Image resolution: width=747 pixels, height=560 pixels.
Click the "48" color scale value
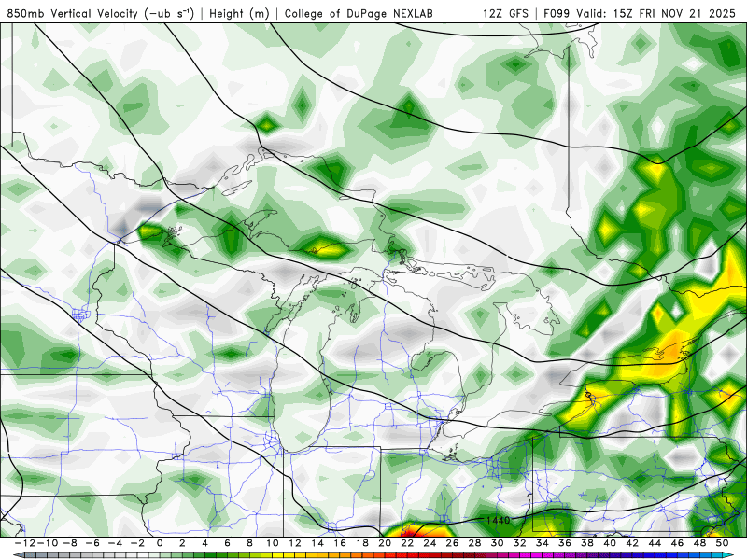(699, 543)
